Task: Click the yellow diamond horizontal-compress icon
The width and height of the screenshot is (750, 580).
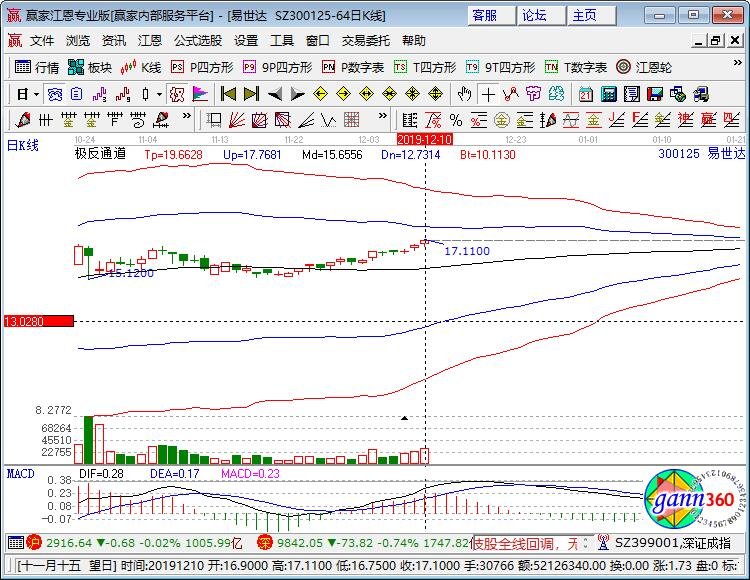Action: pyautogui.click(x=390, y=94)
